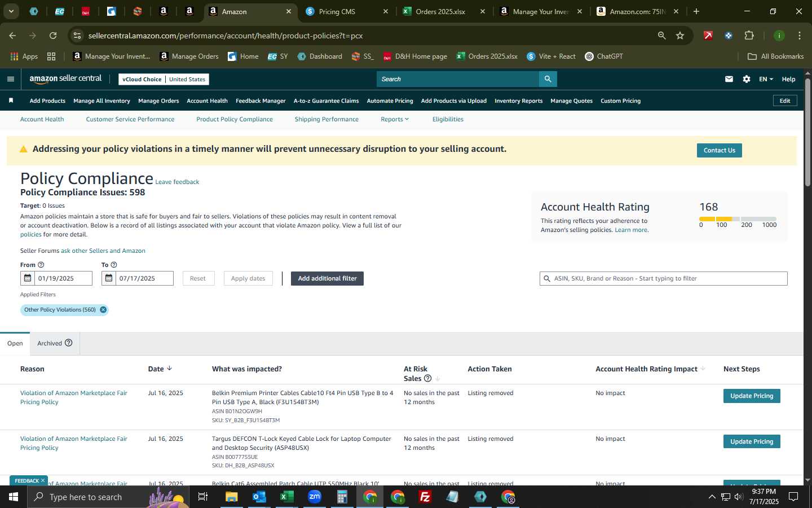Focus the Seller Central search field
The height and width of the screenshot is (508, 812).
[458, 79]
